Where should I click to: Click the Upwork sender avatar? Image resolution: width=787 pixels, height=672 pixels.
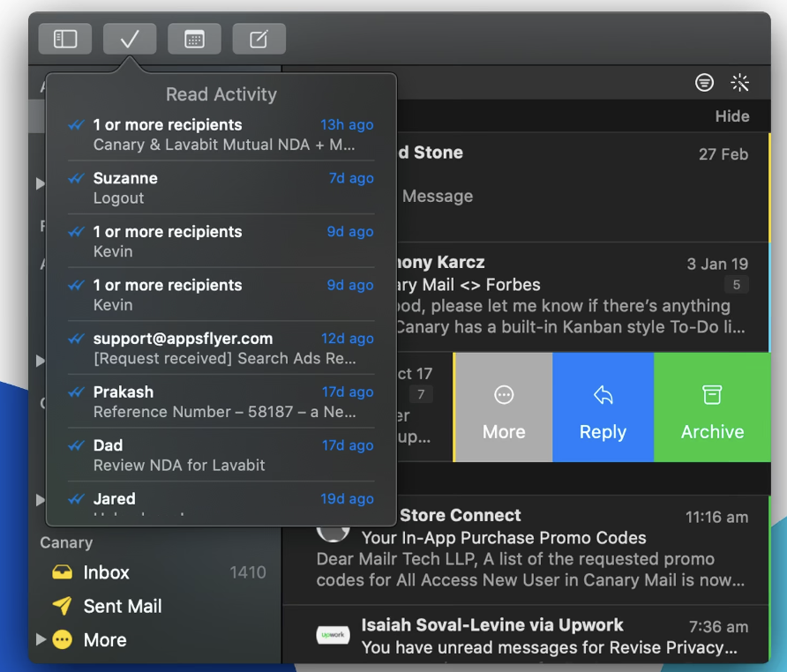(334, 634)
